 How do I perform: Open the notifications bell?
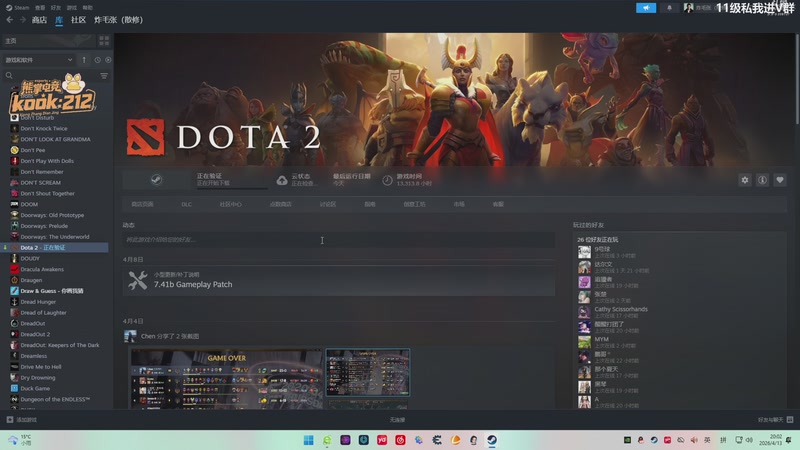(669, 8)
